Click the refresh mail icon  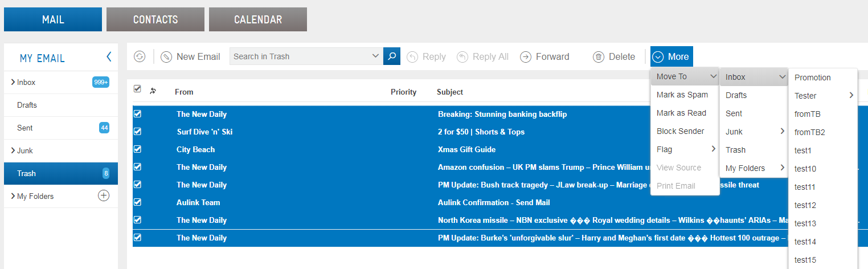pyautogui.click(x=140, y=56)
